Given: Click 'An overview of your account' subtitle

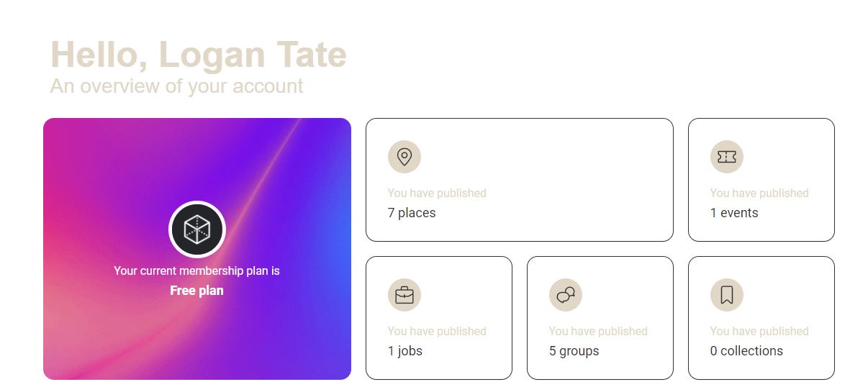Looking at the screenshot, I should pos(177,86).
